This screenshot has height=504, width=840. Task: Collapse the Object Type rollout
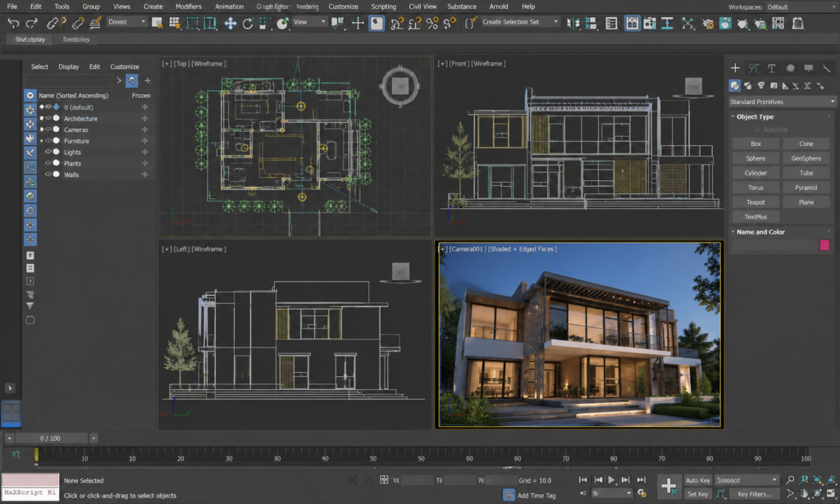coord(733,116)
